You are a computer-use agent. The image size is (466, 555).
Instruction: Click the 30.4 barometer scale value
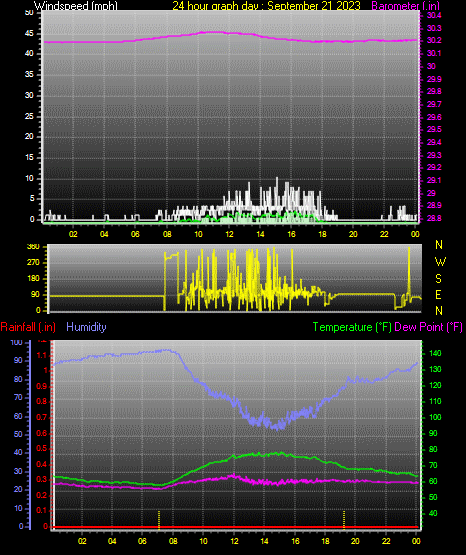point(434,15)
